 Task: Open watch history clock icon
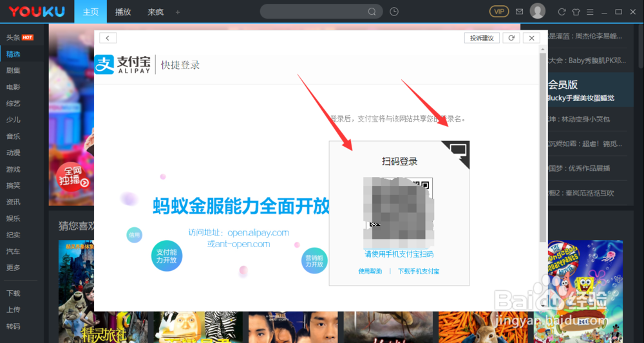(x=394, y=12)
